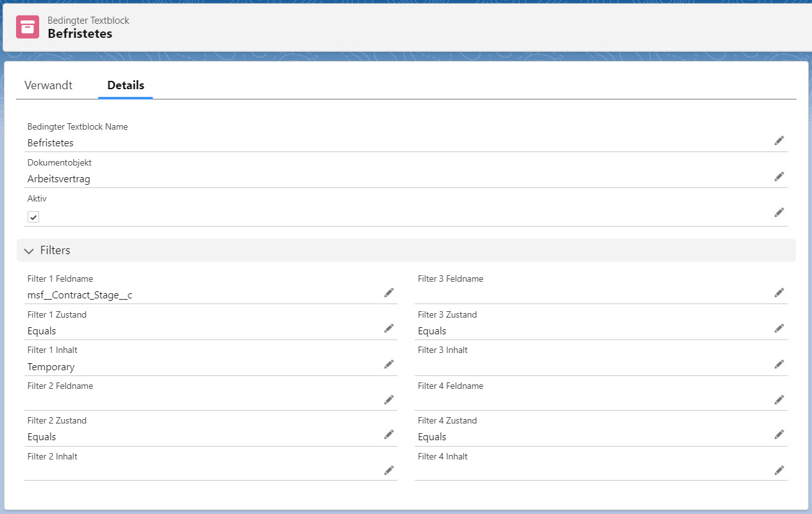
Task: Click the Arbeitsvertrag Dokumentobjekt value
Action: pyautogui.click(x=58, y=179)
